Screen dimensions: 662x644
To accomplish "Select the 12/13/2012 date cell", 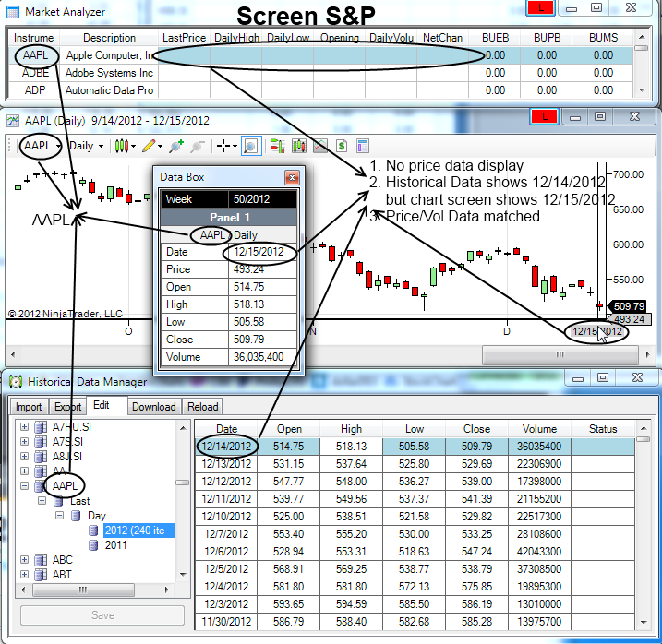I will [226, 464].
